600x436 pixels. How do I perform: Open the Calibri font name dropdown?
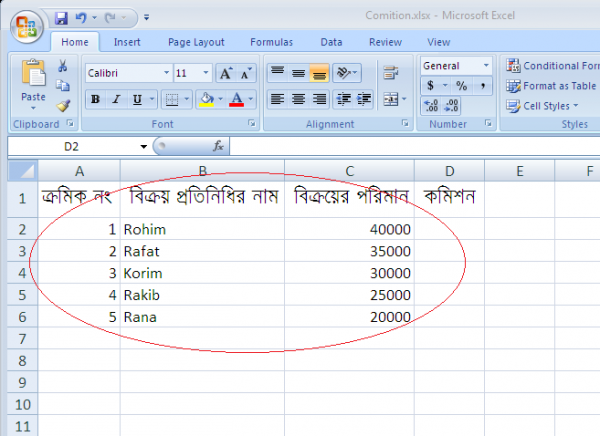coord(166,73)
